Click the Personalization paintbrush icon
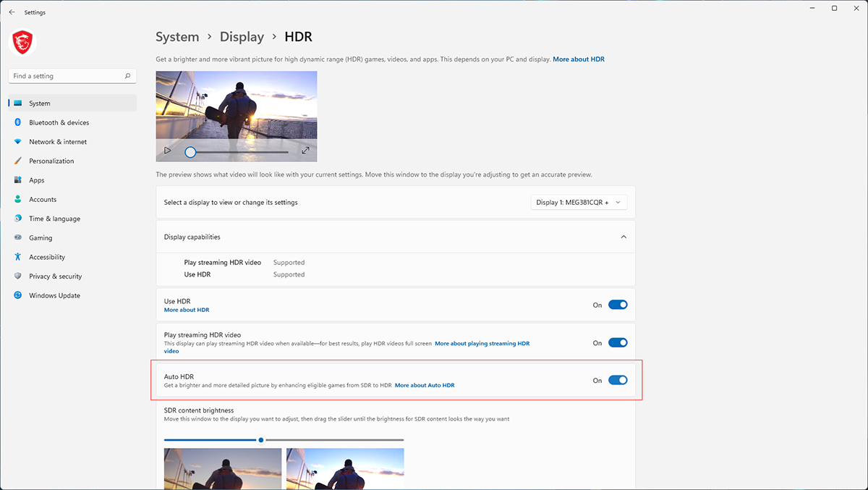The height and width of the screenshot is (490, 868). pos(18,161)
